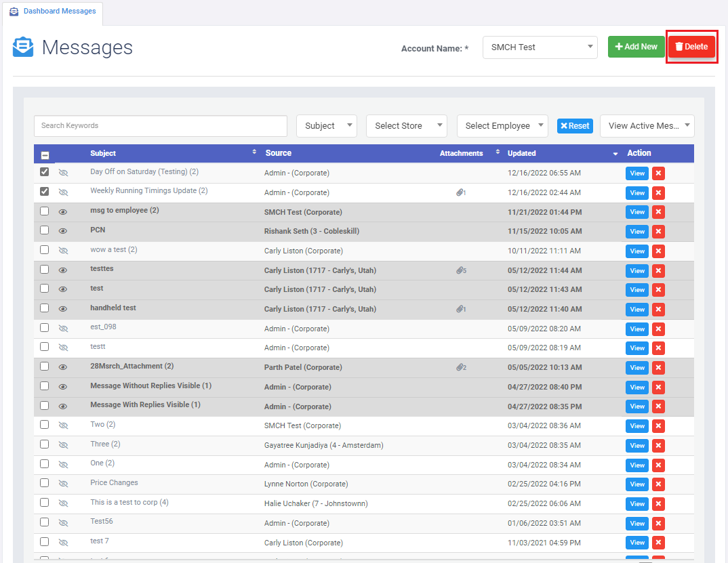Click the sort arrows on the Subject column
The width and height of the screenshot is (728, 563).
pyautogui.click(x=254, y=152)
